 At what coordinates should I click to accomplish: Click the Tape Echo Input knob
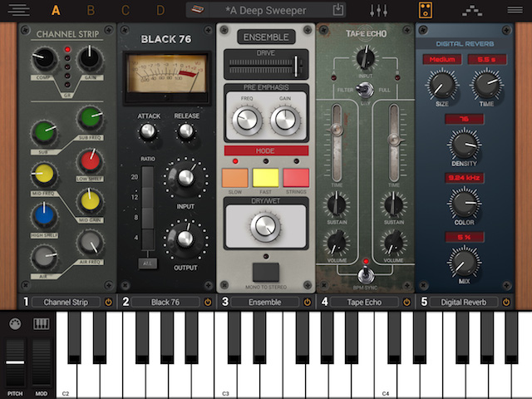pos(366,58)
